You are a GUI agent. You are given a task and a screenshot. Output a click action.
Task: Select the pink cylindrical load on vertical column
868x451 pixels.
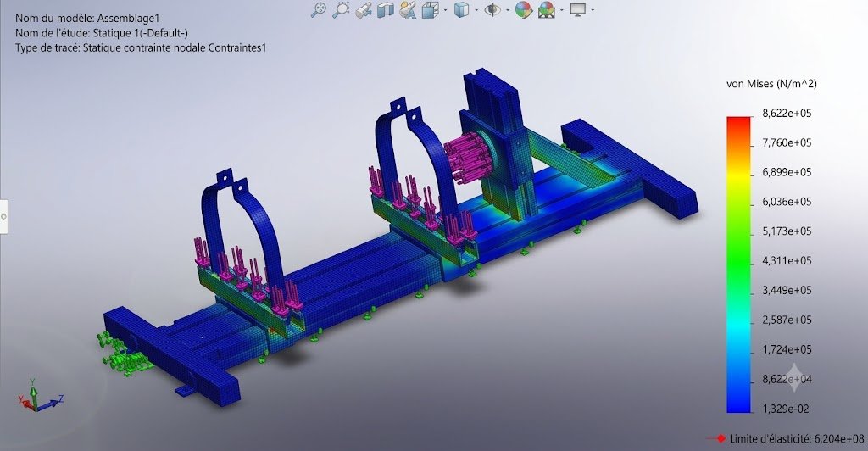[468, 157]
